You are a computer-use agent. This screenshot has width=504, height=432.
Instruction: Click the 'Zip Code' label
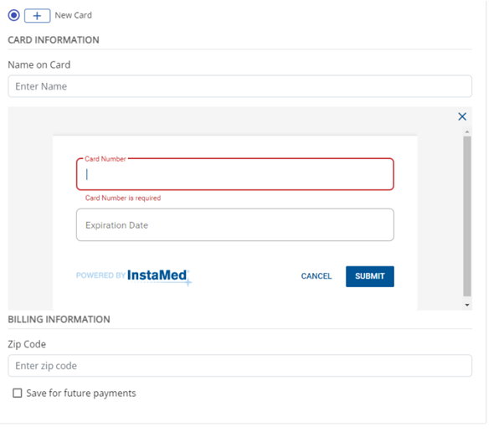pyautogui.click(x=27, y=344)
